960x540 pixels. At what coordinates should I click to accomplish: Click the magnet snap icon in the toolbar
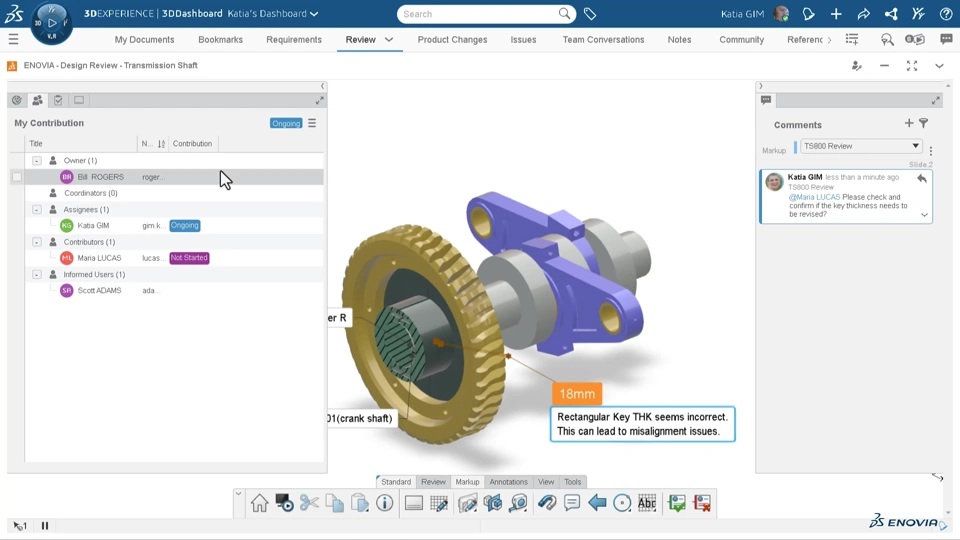point(547,503)
